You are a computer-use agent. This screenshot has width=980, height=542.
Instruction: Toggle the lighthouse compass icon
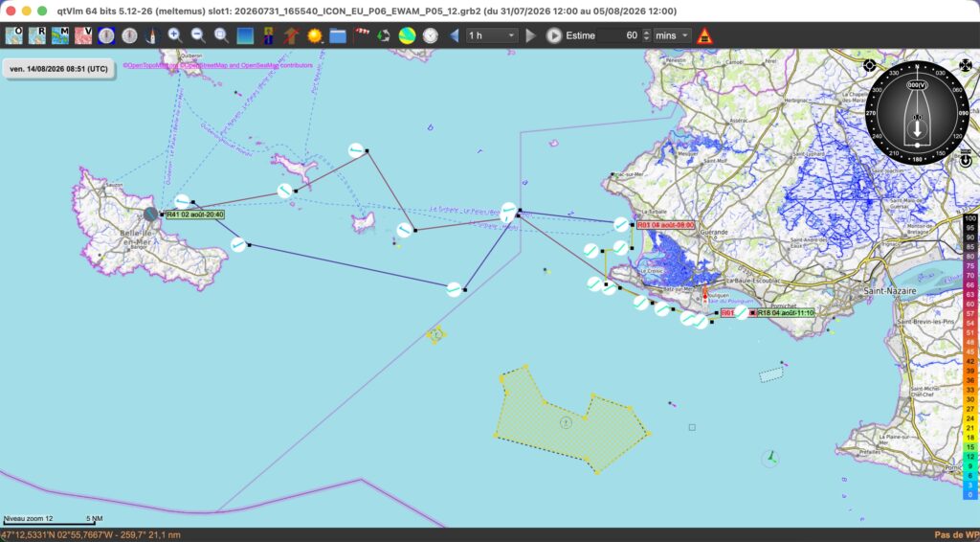pos(152,35)
